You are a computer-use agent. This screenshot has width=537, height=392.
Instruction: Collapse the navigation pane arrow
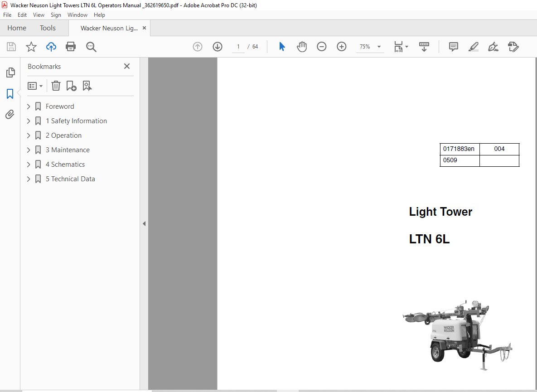144,223
